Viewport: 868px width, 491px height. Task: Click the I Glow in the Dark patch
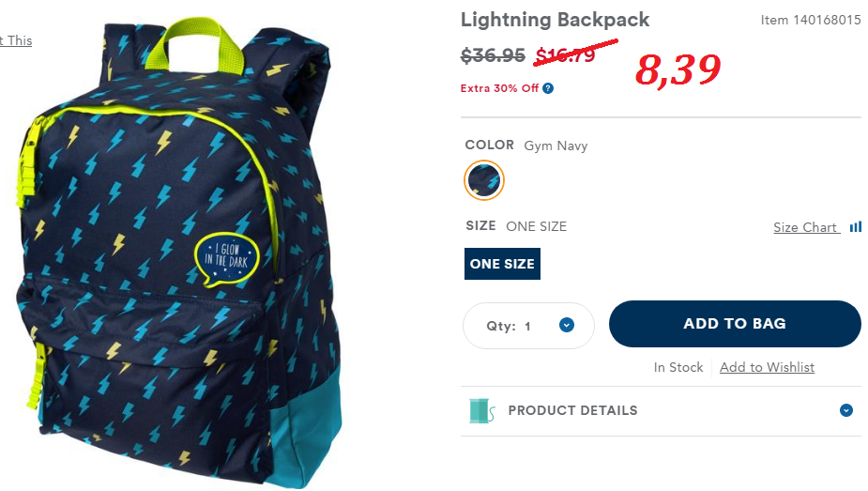227,259
